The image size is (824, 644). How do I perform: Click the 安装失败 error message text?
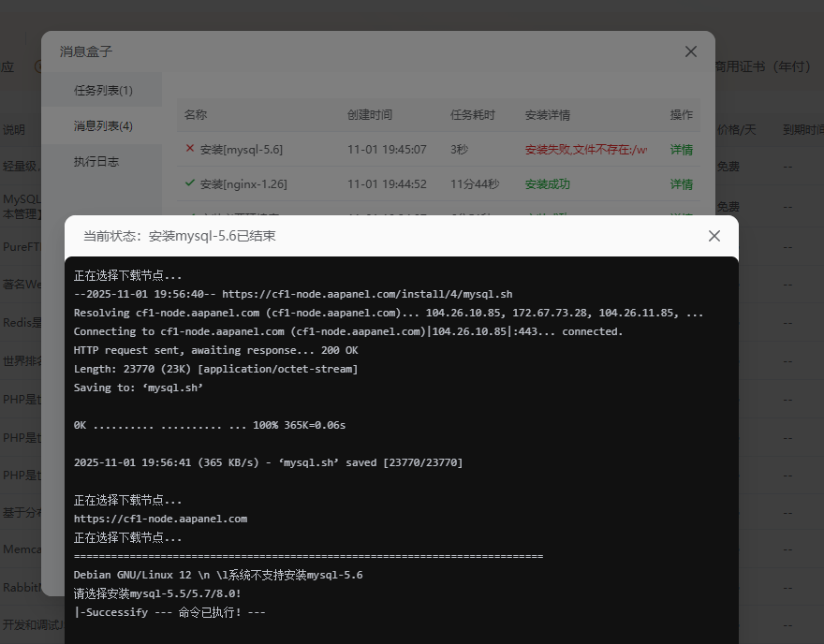click(x=586, y=150)
